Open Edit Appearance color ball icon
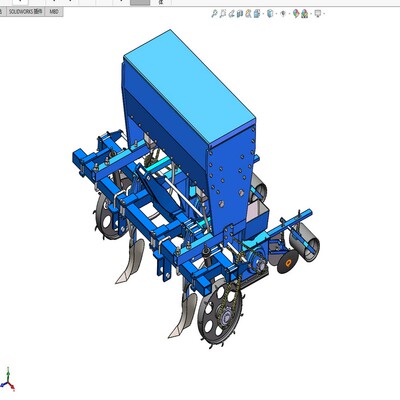400x400 pixels. (x=296, y=14)
